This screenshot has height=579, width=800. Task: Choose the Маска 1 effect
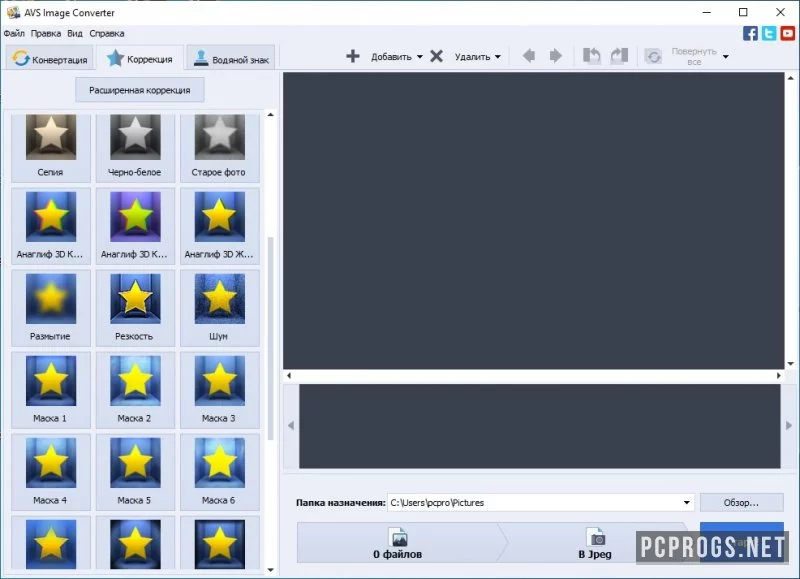(x=51, y=390)
